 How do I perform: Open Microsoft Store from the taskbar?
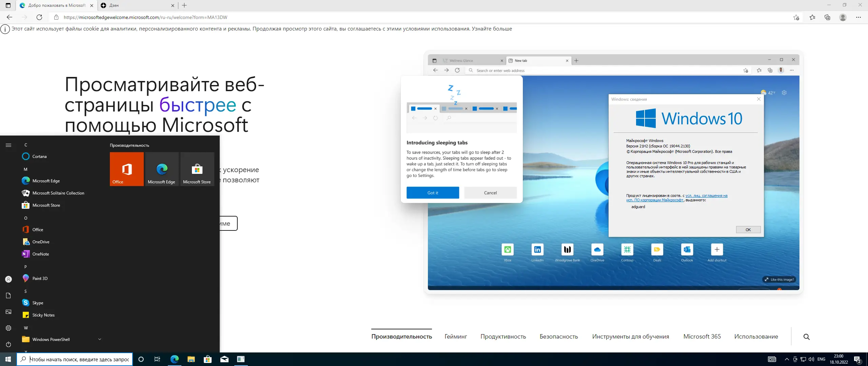(208, 359)
